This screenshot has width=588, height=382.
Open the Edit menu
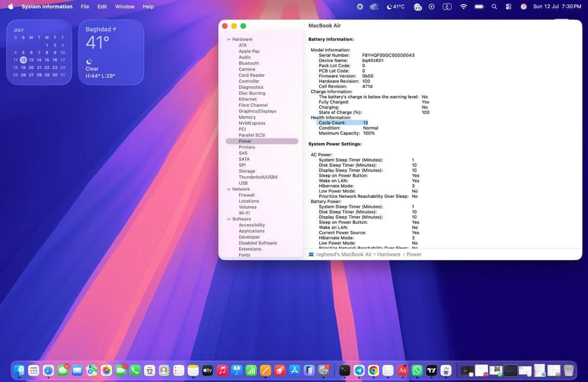point(102,6)
